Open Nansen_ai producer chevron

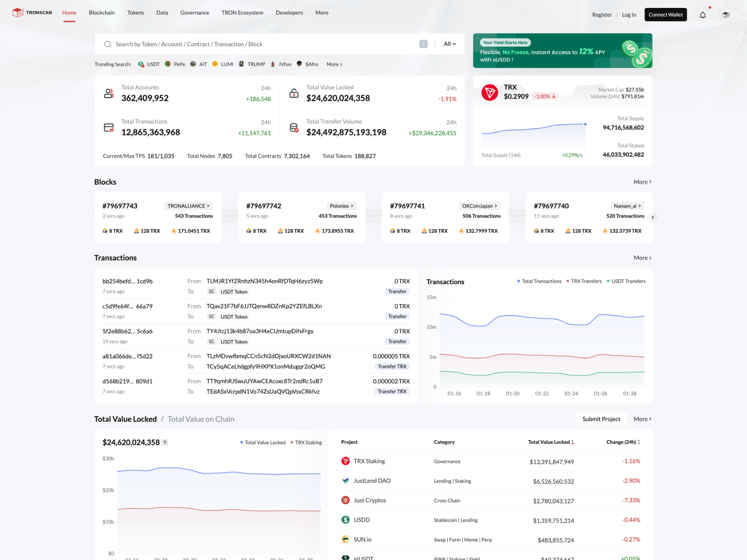tap(640, 206)
